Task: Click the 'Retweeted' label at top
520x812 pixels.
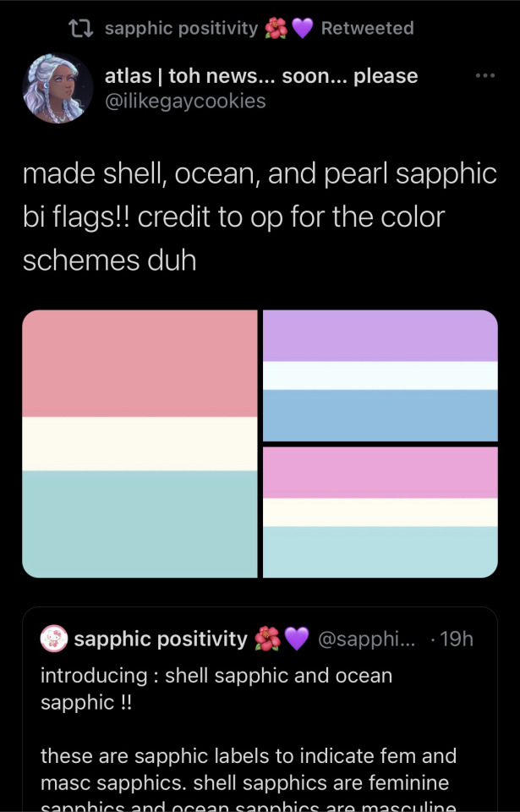Action: pyautogui.click(x=367, y=29)
